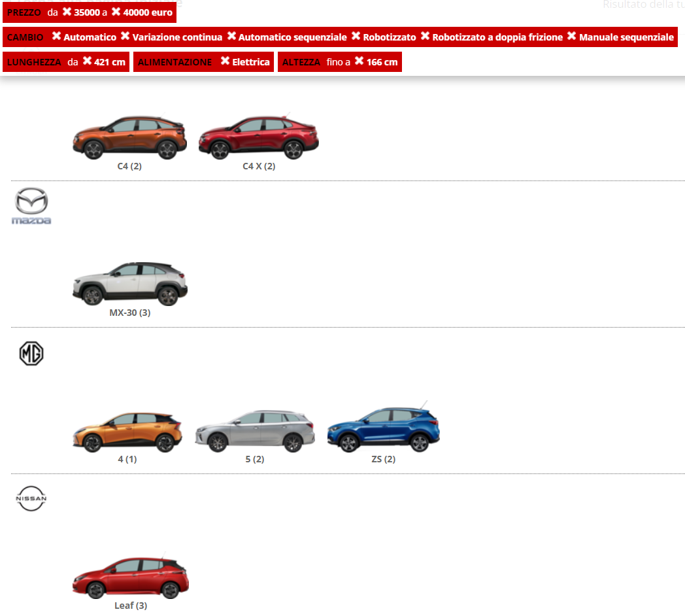
Task: Open the ZS (2) model link
Action: coord(384,459)
